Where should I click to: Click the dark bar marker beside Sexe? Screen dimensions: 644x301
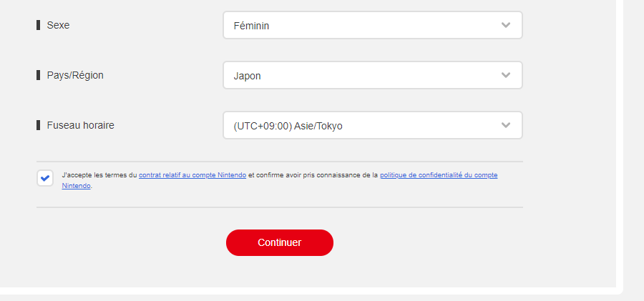tap(38, 25)
